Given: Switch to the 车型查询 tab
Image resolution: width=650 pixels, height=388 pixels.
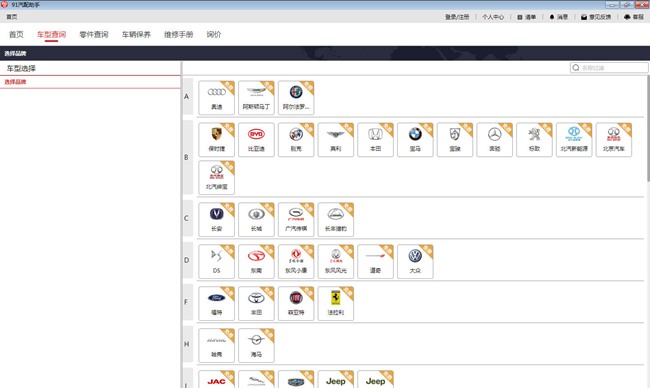Looking at the screenshot, I should [x=51, y=34].
